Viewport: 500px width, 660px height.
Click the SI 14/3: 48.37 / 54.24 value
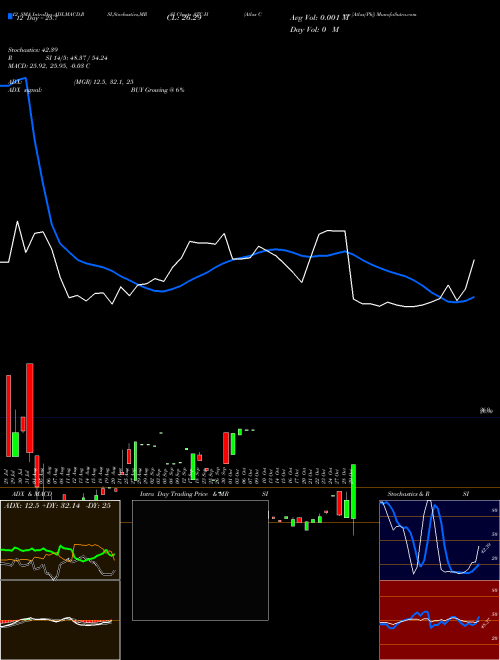[x=77, y=58]
